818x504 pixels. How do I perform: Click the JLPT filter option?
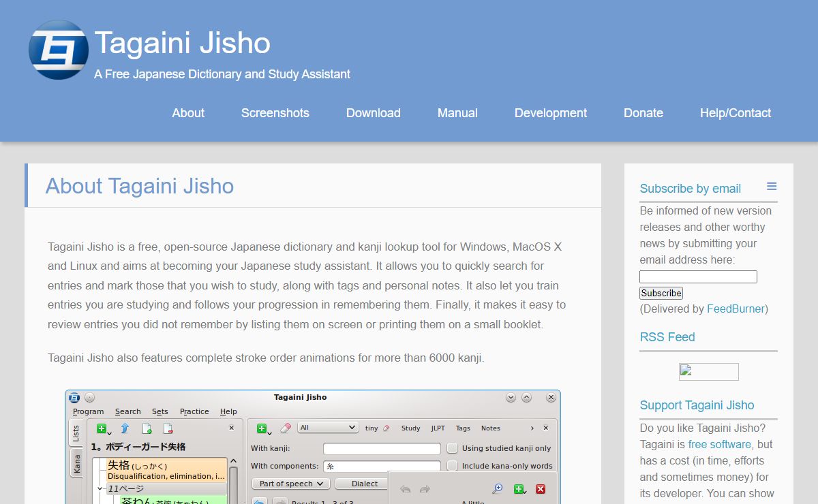[438, 428]
